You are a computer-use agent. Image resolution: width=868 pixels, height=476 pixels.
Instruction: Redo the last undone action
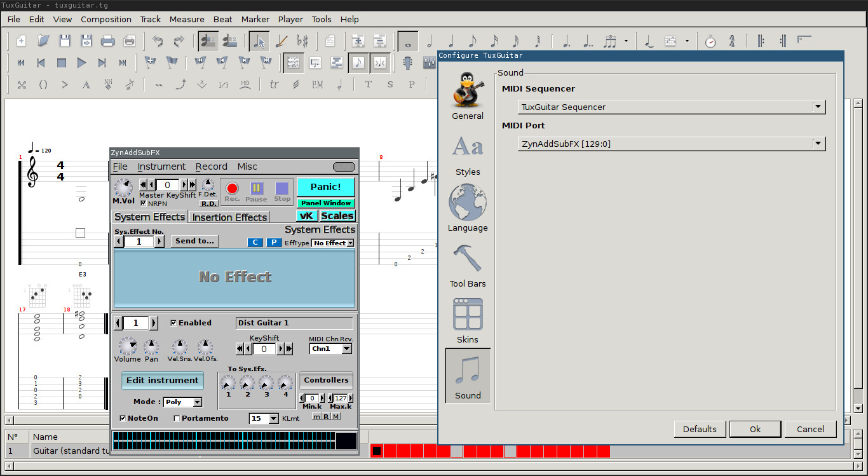click(x=179, y=41)
